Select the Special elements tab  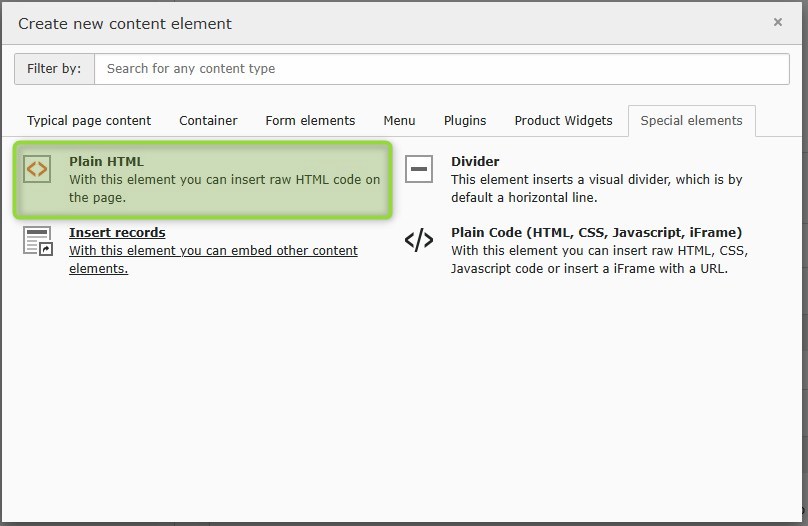point(691,121)
